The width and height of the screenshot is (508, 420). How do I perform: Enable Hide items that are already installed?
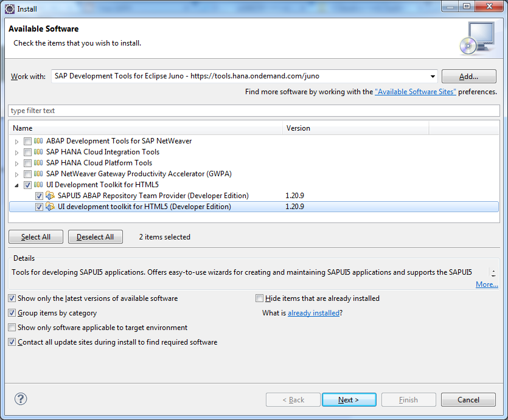(260, 298)
